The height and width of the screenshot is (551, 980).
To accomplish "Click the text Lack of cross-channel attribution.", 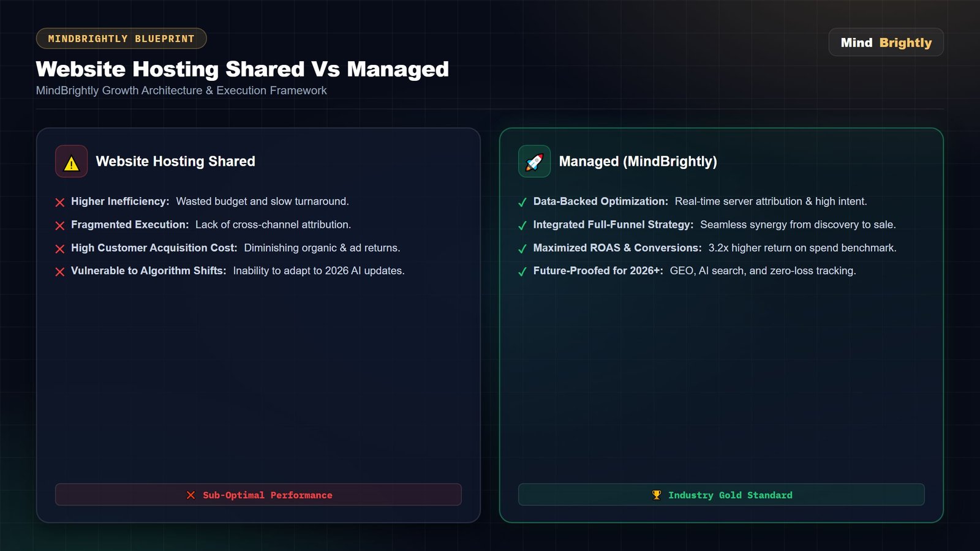I will tap(273, 225).
